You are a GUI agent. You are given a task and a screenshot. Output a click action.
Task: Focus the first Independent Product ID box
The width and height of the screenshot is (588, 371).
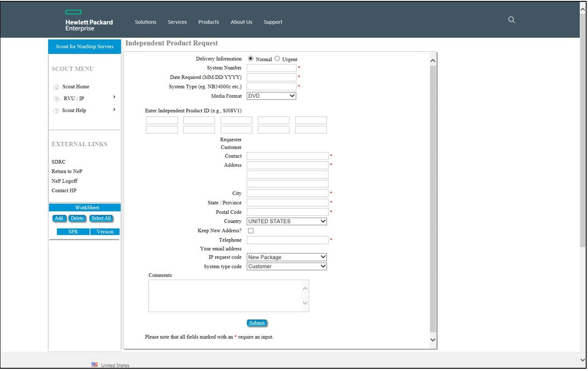[162, 120]
